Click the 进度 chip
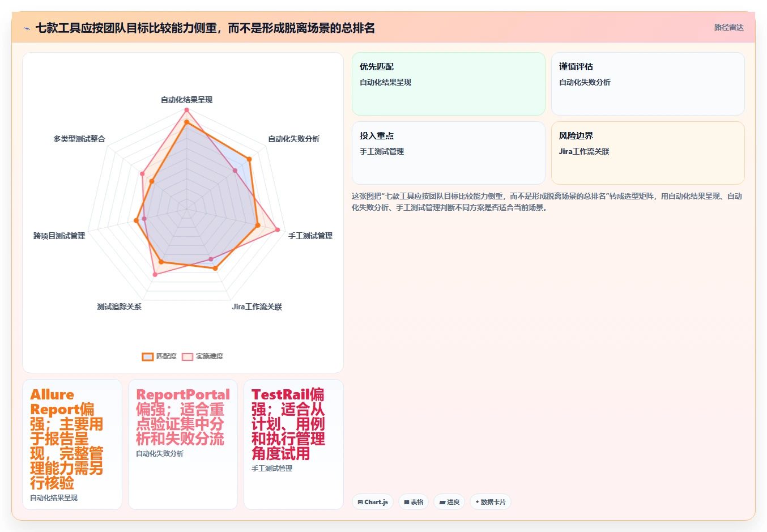This screenshot has height=532, width=767. tap(449, 502)
